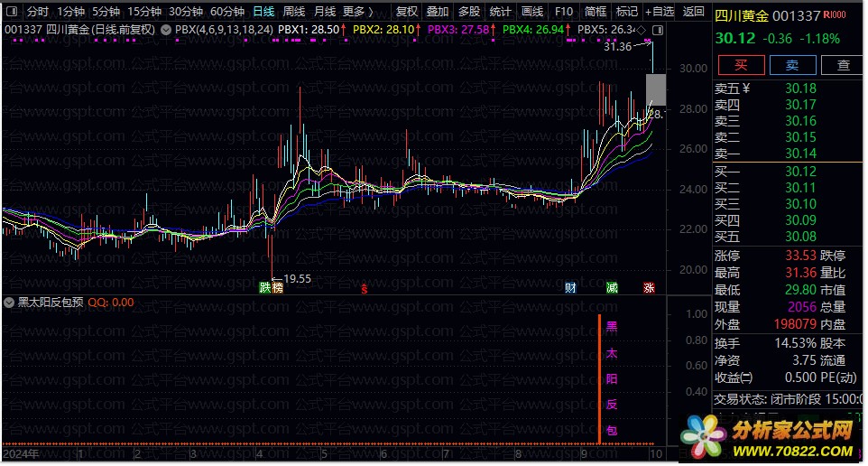Click the red 涨 marker icon

tap(650, 288)
